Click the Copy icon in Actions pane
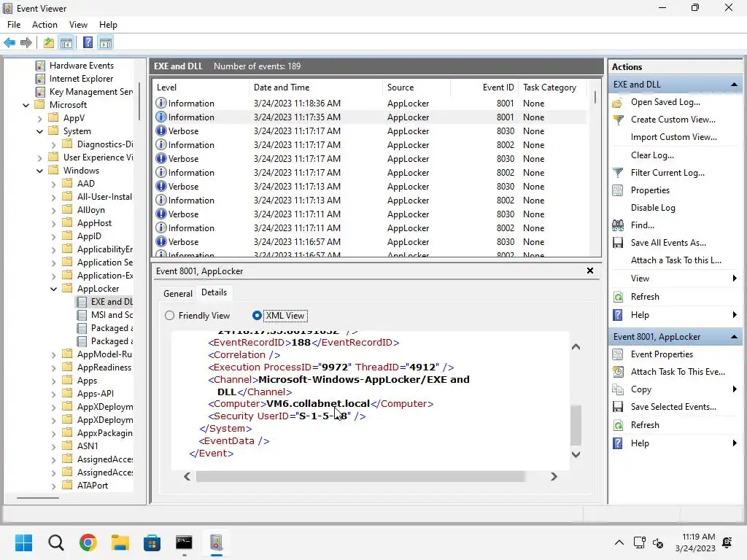747x560 pixels. 617,389
